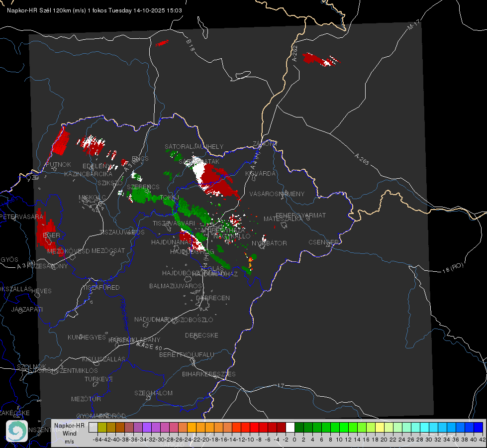This screenshot has height=448, width=487.
Task: Click the PÉTERVÁSÁRA town label
Action: 21,217
